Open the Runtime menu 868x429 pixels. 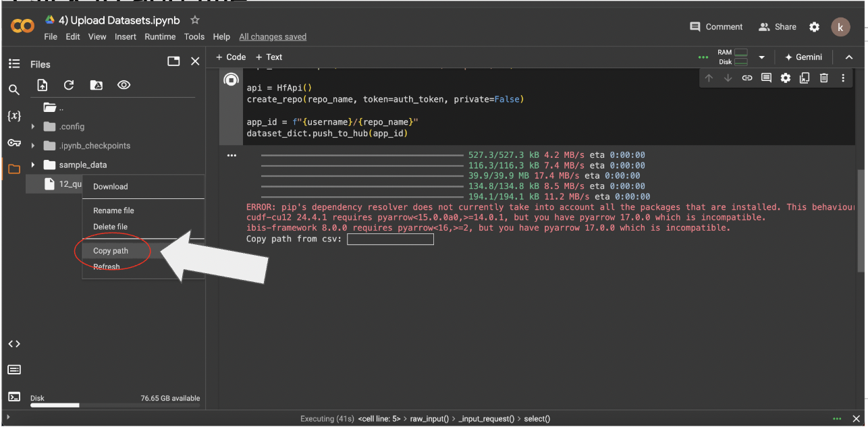pyautogui.click(x=160, y=37)
